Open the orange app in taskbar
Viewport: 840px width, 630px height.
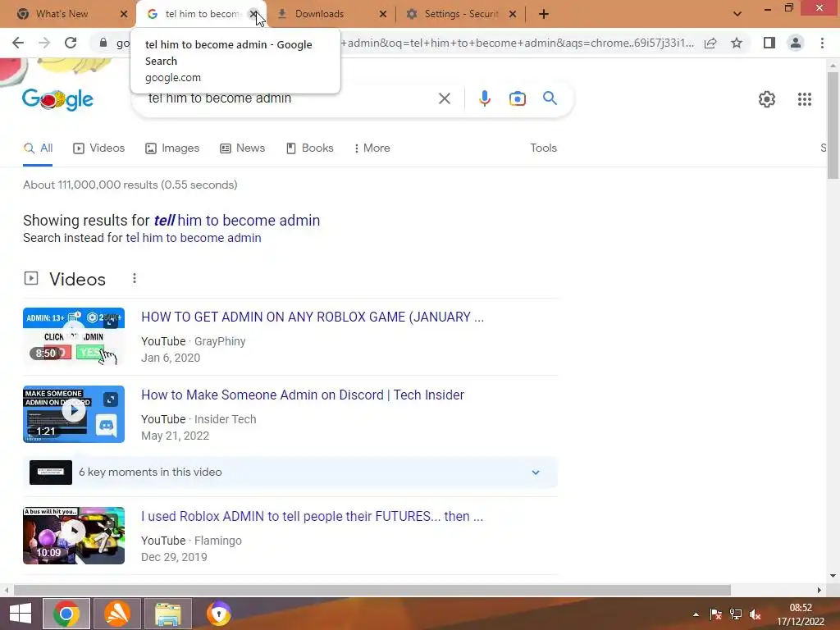coord(116,614)
